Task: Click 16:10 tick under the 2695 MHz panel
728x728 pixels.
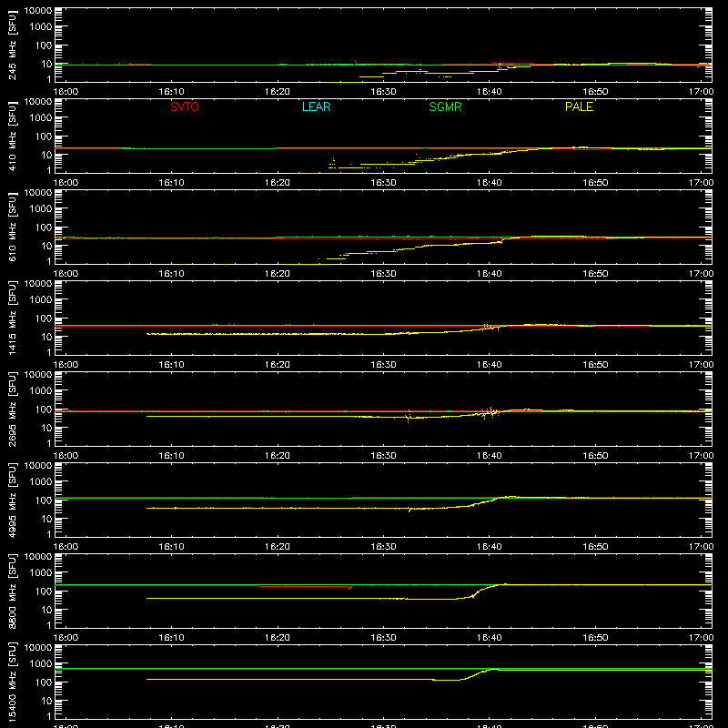Action: (x=171, y=456)
